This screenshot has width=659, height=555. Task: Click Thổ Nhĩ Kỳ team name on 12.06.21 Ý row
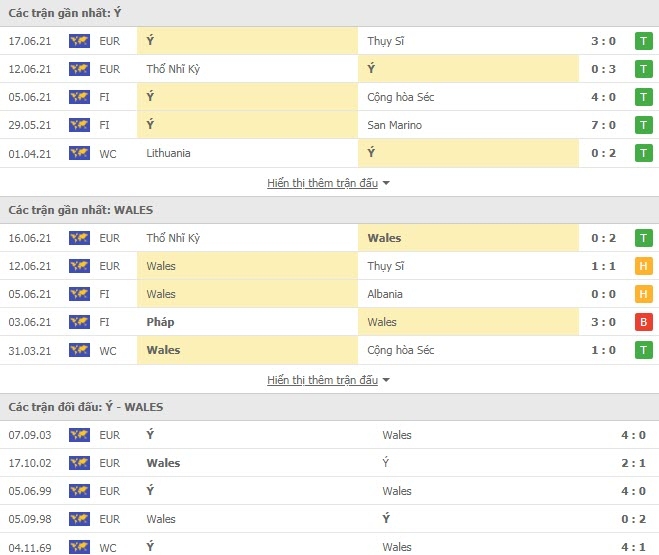[x=173, y=69]
